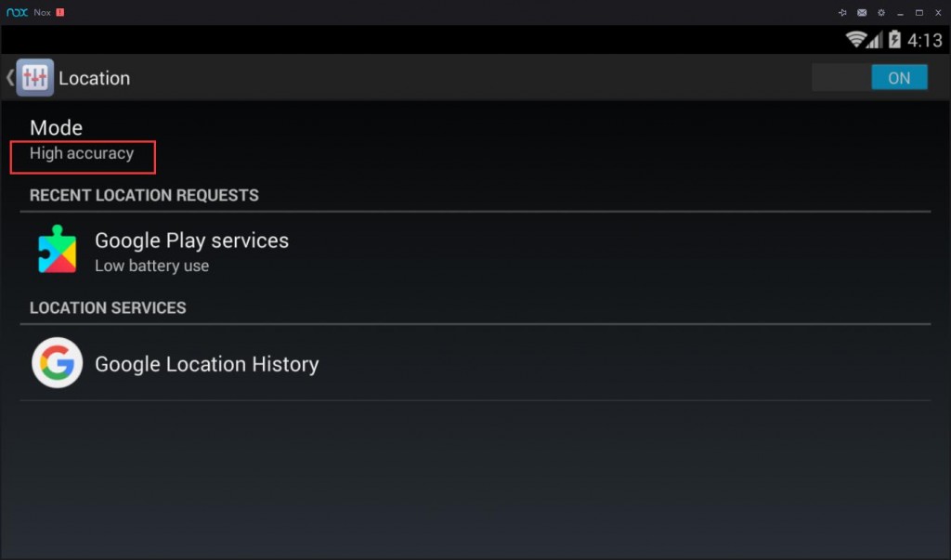Click the Location title text

[94, 79]
